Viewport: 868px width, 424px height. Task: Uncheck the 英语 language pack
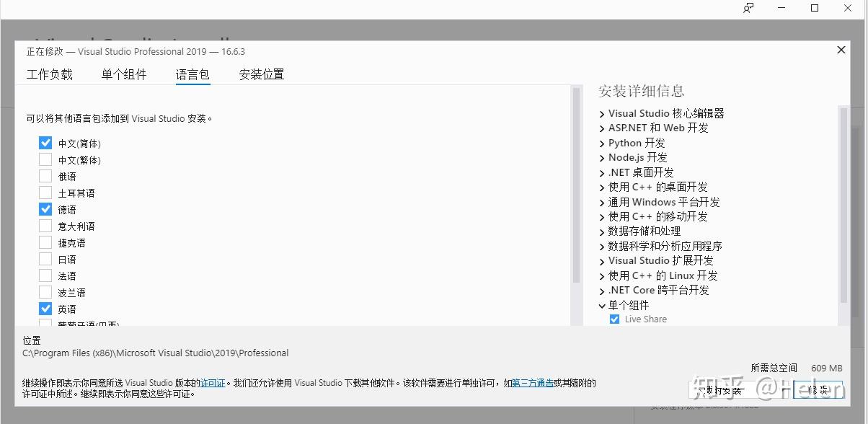[45, 309]
